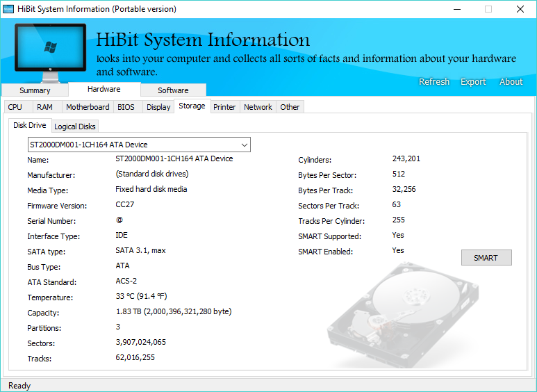This screenshot has height=392, width=537.
Task: Click the Fixed hard disk media value
Action: (151, 189)
